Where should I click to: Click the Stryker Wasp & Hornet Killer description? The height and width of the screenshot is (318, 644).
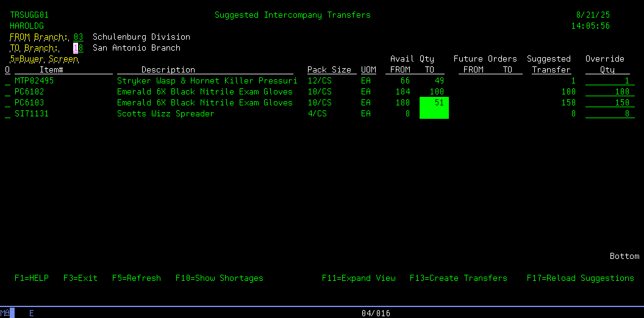pos(207,81)
